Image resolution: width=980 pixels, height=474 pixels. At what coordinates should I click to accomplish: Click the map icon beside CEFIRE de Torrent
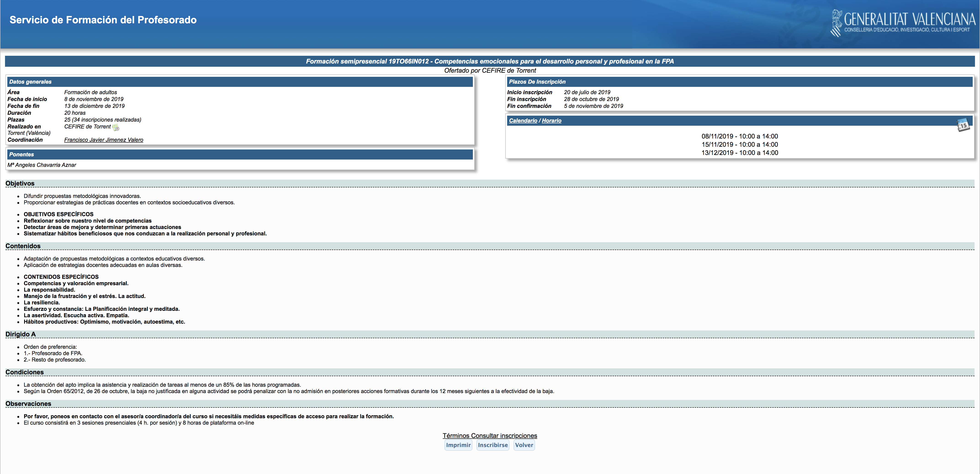coord(116,128)
